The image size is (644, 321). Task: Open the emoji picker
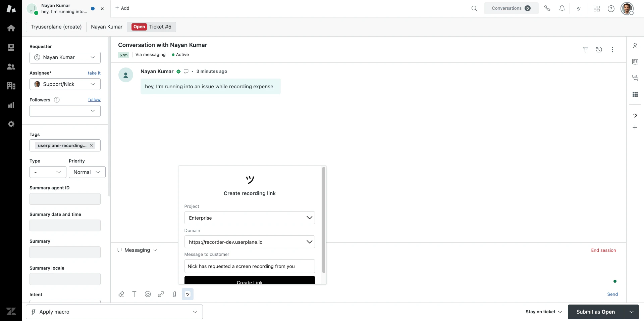point(148,294)
